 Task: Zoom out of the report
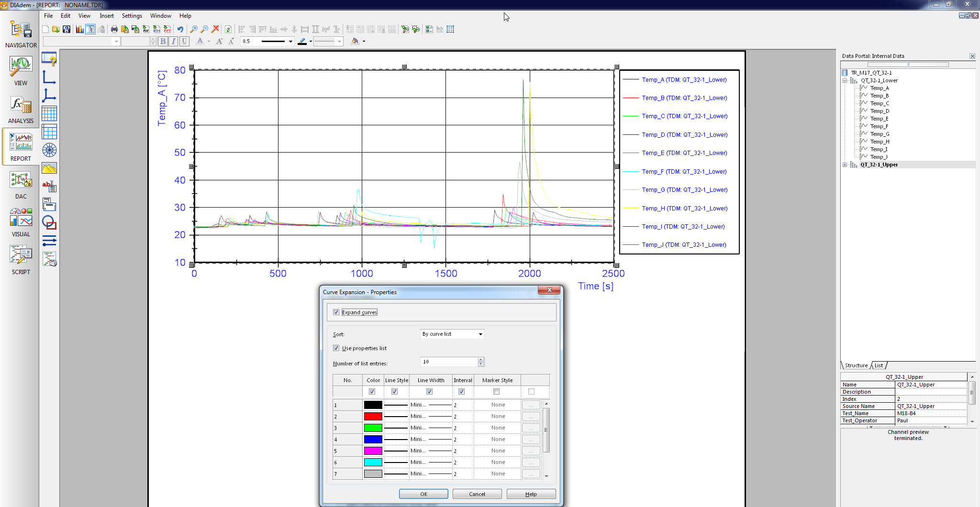tap(204, 29)
